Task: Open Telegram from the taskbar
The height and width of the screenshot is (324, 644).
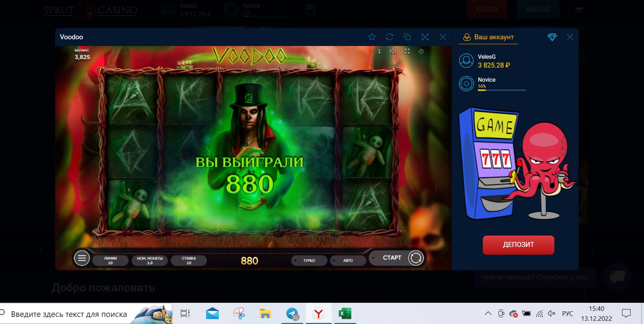Action: click(292, 314)
